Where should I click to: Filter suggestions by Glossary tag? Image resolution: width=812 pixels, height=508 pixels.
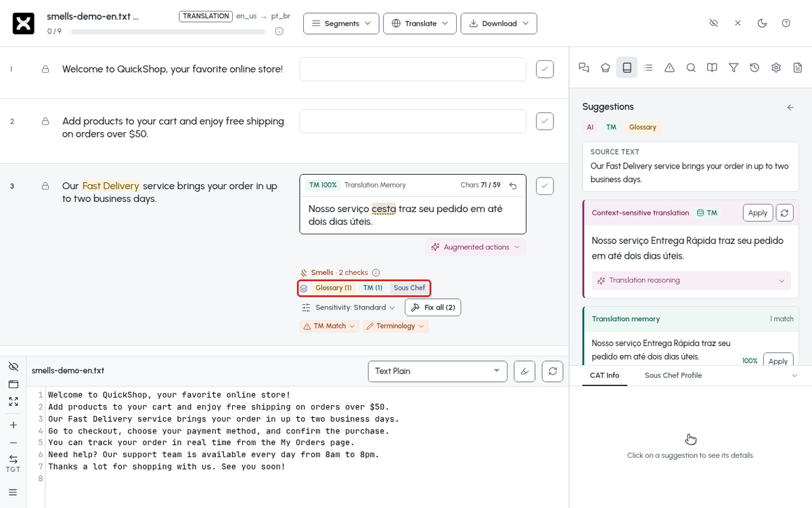click(x=642, y=127)
